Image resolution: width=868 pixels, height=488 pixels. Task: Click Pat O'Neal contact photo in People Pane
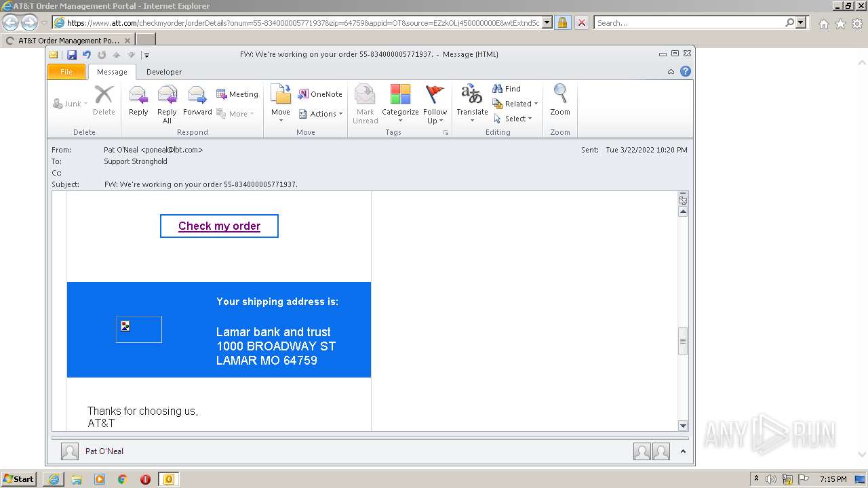click(x=69, y=451)
